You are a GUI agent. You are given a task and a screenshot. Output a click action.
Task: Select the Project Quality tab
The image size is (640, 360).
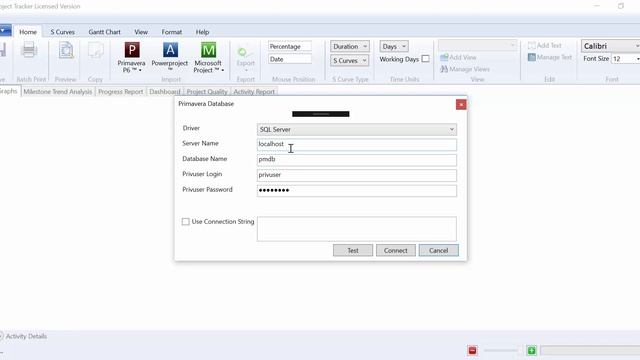[x=207, y=92]
